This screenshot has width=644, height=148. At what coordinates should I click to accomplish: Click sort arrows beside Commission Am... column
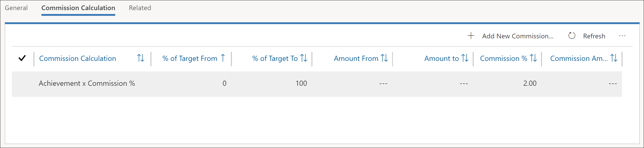pos(614,58)
